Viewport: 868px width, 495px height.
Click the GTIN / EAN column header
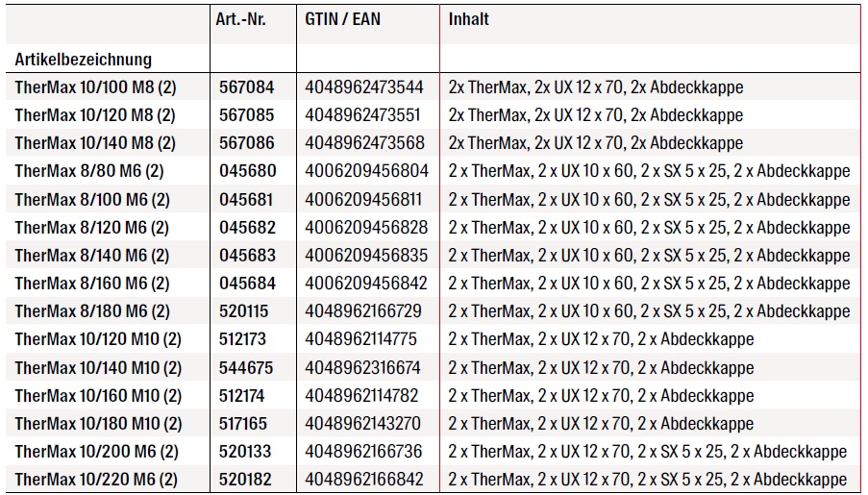pos(342,19)
